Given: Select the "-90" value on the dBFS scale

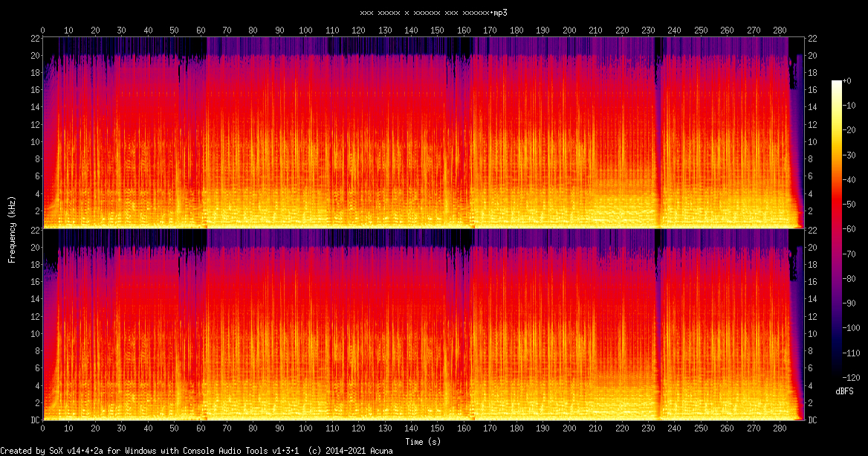Looking at the screenshot, I should (x=849, y=303).
